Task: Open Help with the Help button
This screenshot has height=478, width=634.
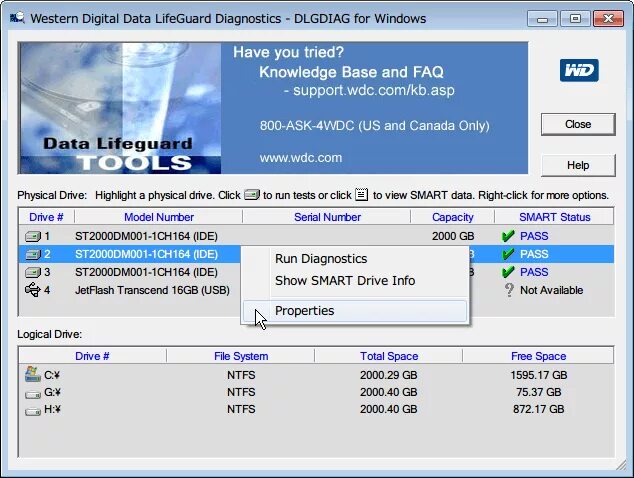Action: [x=578, y=165]
